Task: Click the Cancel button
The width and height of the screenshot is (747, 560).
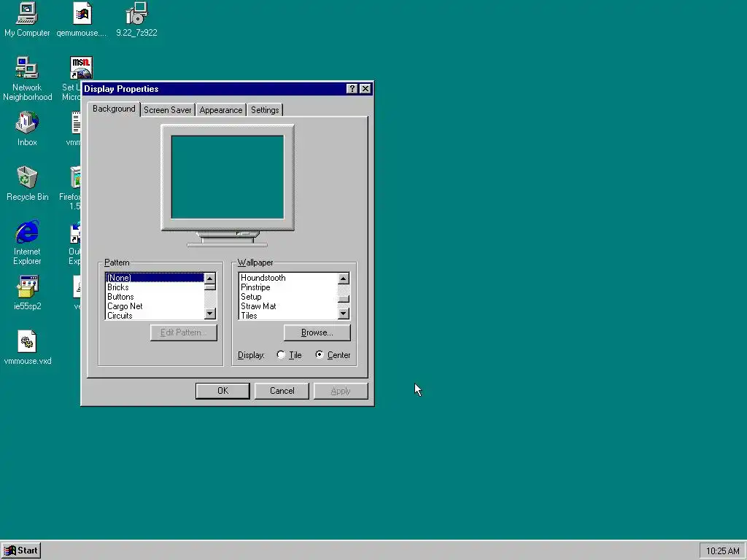Action: 282,391
